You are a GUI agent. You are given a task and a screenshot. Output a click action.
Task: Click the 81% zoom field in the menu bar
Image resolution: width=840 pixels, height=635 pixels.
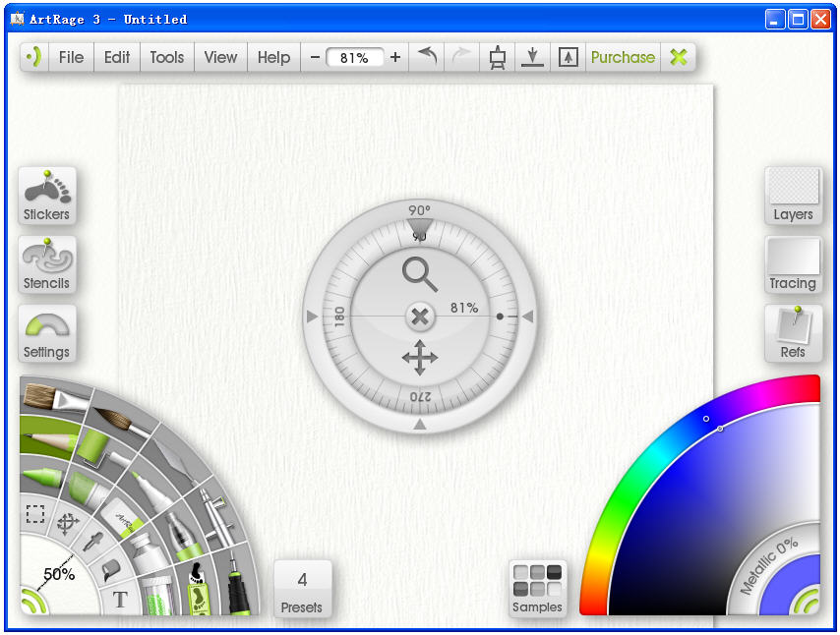click(x=354, y=57)
